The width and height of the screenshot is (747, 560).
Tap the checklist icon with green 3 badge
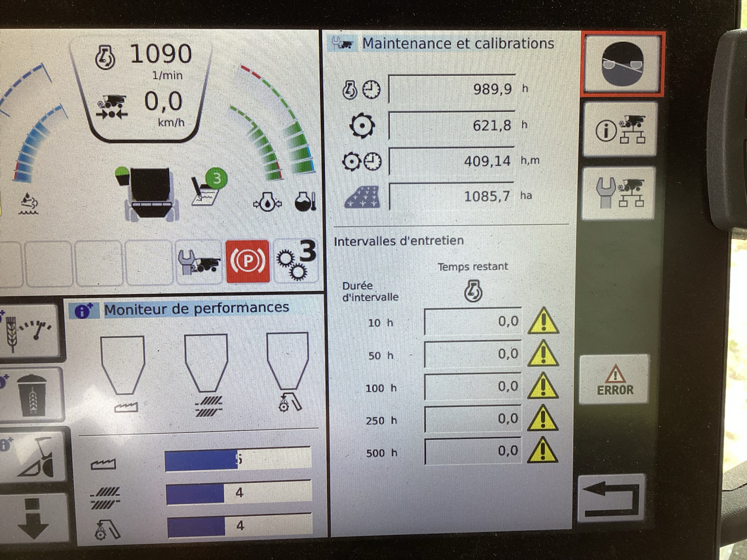(x=208, y=188)
